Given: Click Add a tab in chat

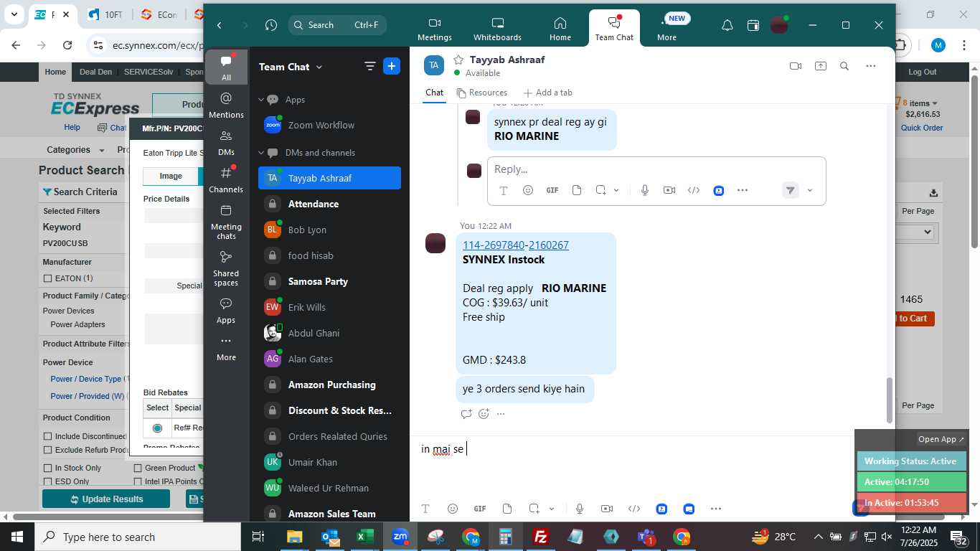Looking at the screenshot, I should point(548,93).
